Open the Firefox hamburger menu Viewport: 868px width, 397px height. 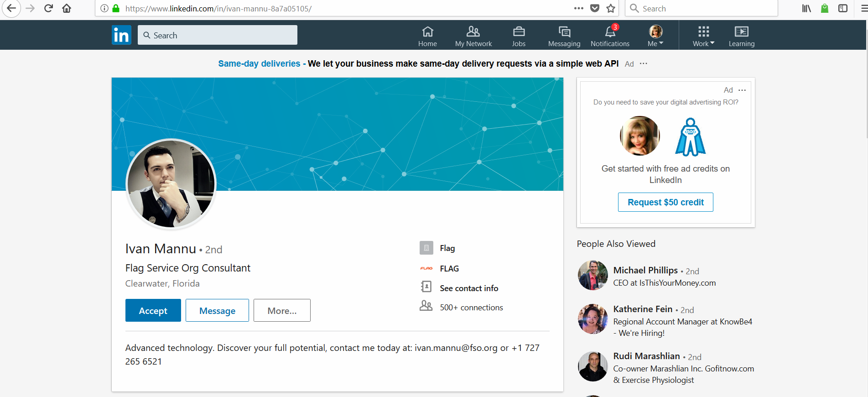pos(863,8)
